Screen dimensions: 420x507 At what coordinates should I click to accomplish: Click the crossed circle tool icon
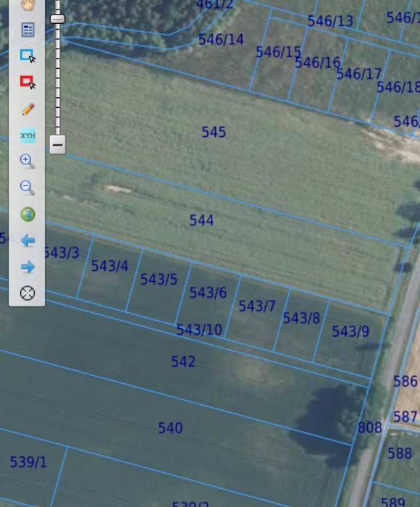(x=28, y=293)
